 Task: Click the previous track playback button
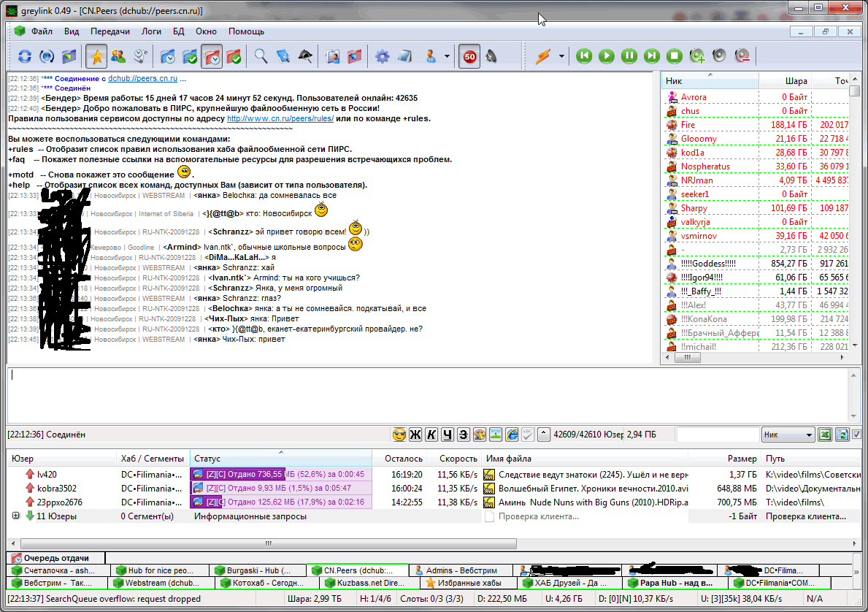point(584,56)
